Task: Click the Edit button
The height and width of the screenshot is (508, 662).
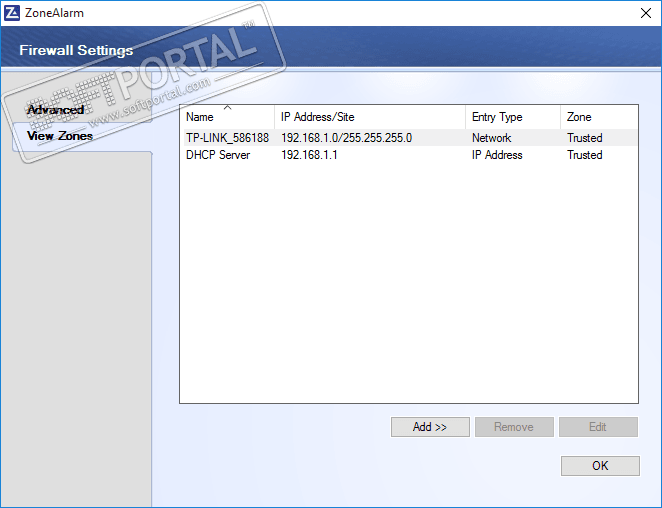Action: coord(598,427)
